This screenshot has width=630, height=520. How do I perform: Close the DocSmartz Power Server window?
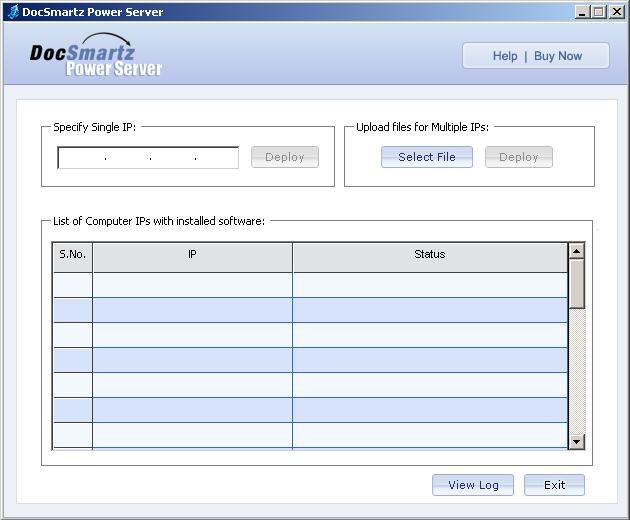coord(617,12)
